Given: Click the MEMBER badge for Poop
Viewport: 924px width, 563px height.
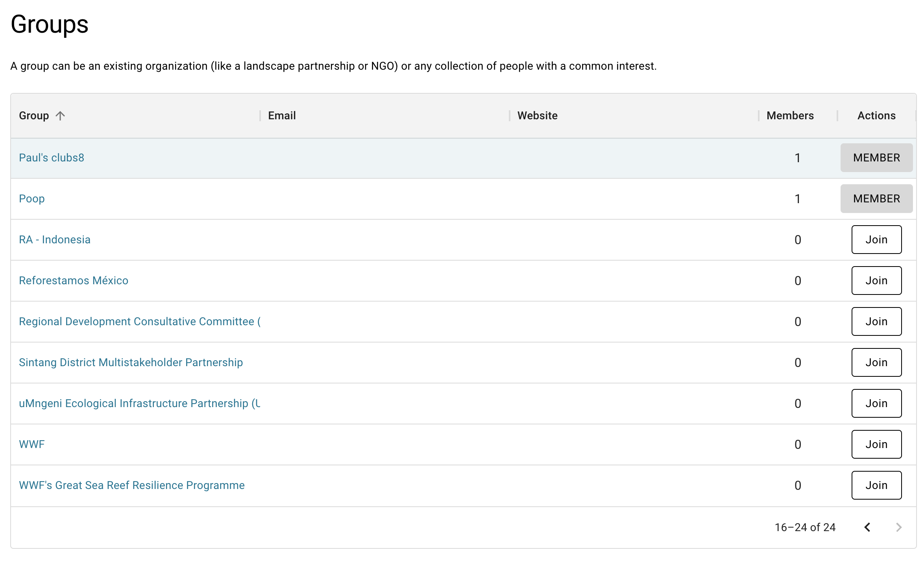Looking at the screenshot, I should tap(876, 198).
